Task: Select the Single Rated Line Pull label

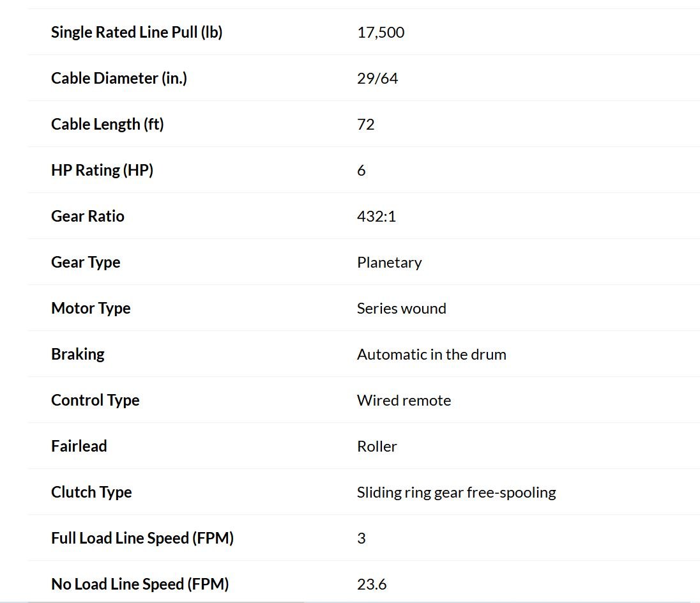Action: pyautogui.click(x=137, y=32)
